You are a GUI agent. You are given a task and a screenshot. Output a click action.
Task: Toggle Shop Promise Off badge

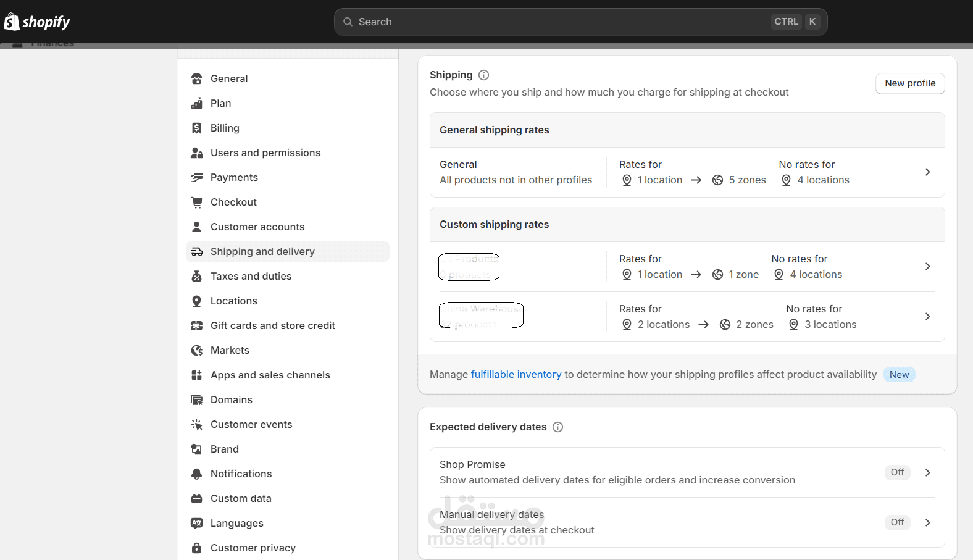tap(897, 472)
